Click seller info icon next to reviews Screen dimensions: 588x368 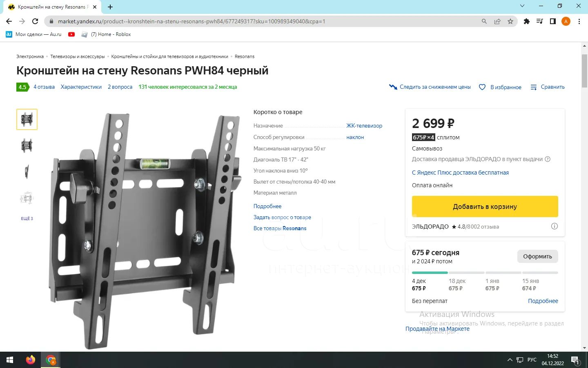[x=555, y=226]
